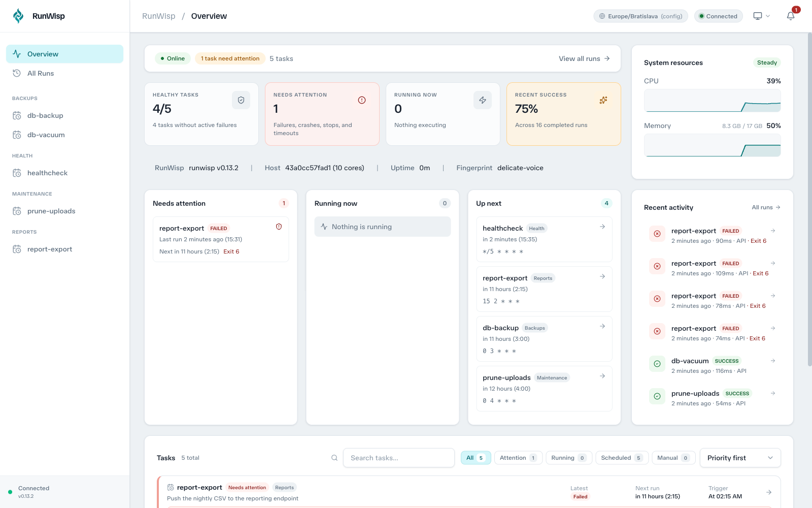Select the Running tasks filter
The image size is (812, 508).
pos(569,458)
